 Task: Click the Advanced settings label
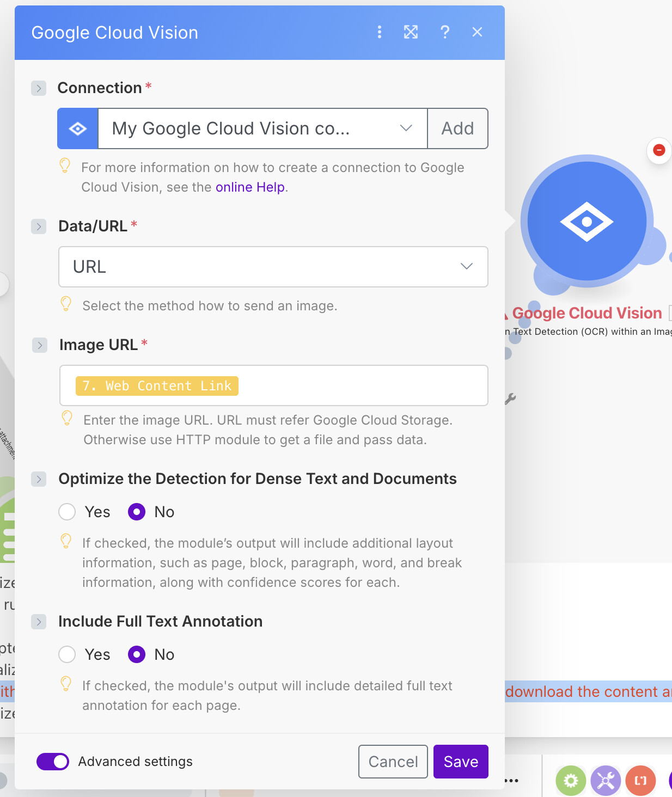[x=136, y=762]
